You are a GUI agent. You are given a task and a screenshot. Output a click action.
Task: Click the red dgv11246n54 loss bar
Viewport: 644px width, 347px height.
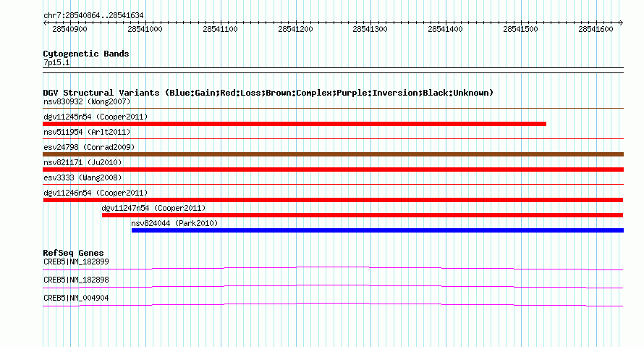(x=333, y=200)
